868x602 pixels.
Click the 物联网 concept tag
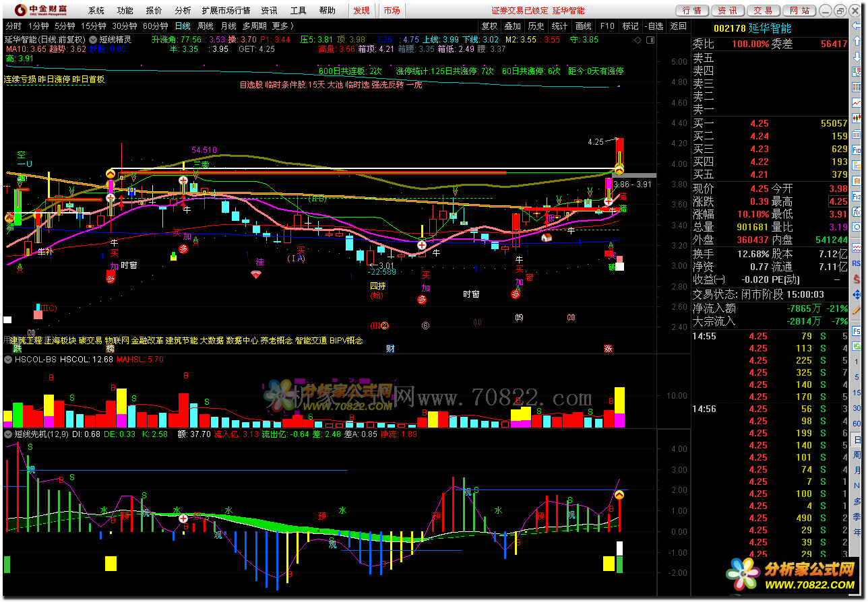point(117,341)
